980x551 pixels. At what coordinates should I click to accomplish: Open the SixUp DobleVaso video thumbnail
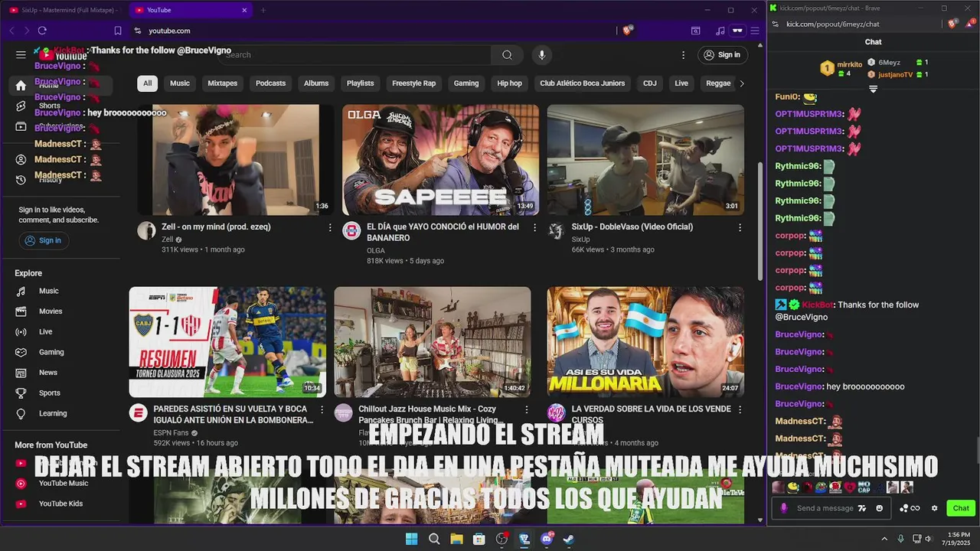click(645, 160)
